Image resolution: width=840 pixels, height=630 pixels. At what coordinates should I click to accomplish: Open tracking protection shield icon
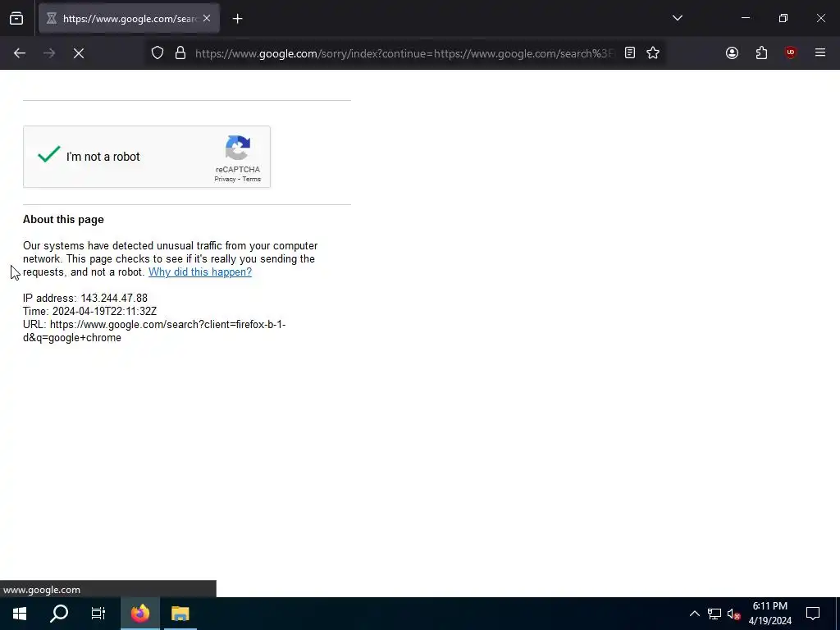[157, 53]
